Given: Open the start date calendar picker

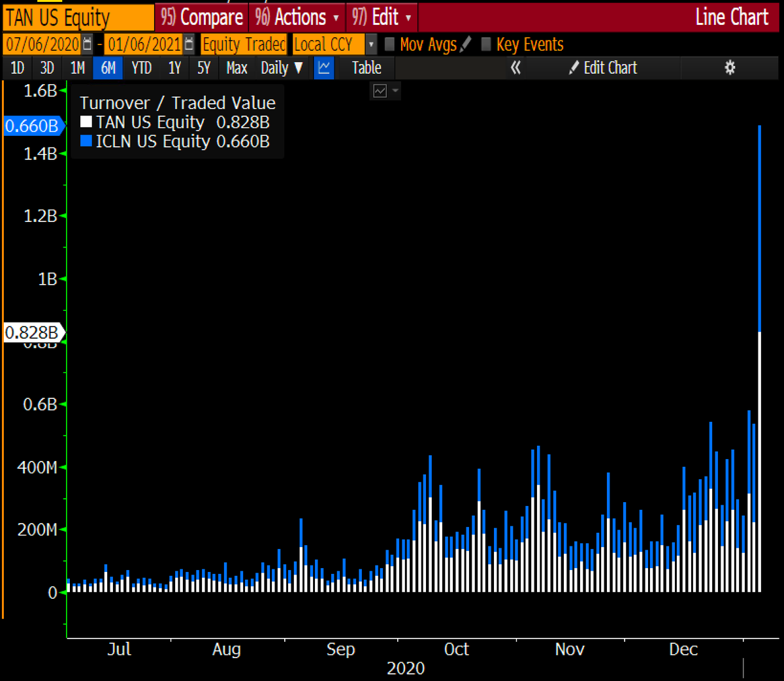Looking at the screenshot, I should (88, 44).
